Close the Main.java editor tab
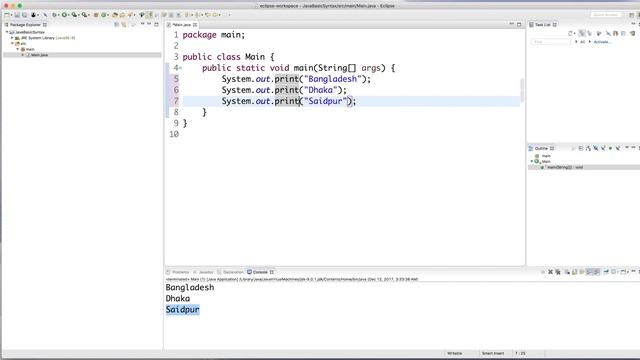640x360 pixels. [195, 25]
